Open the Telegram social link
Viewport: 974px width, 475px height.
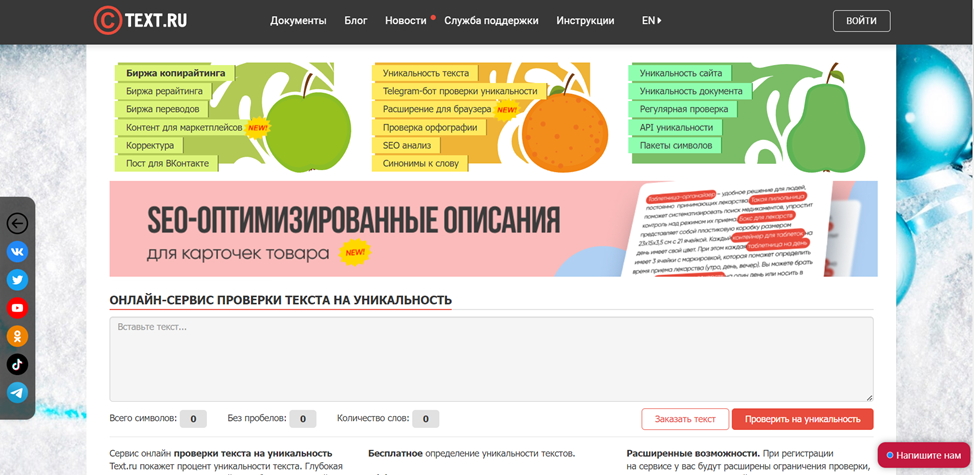(17, 392)
